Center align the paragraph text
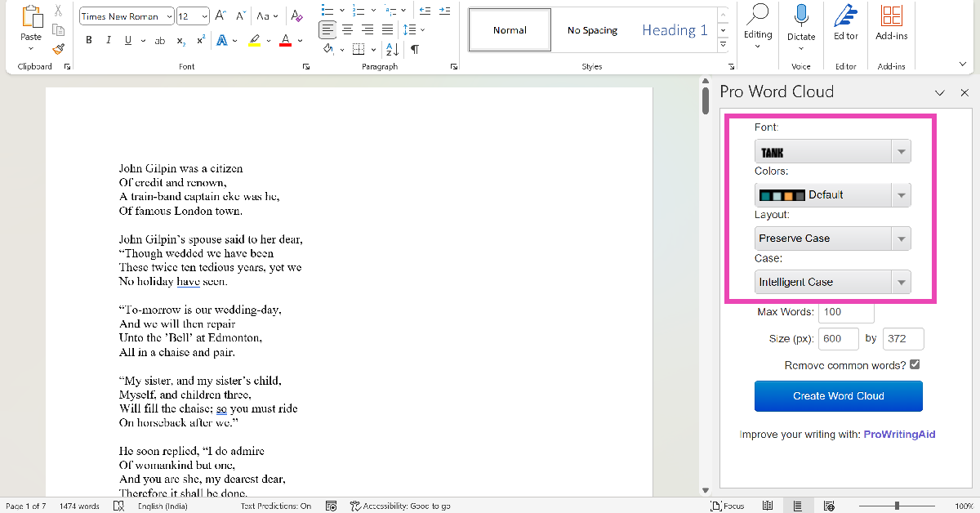The width and height of the screenshot is (980, 513). click(347, 29)
